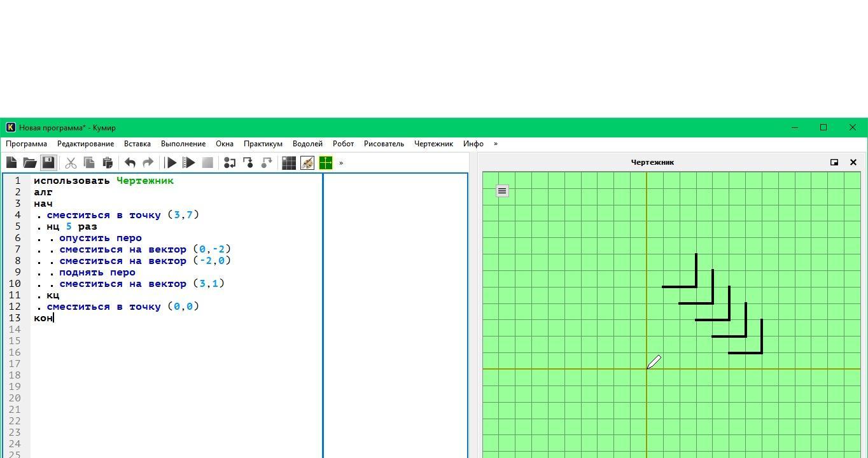Expand the toolbar overflow chevron
Image resolution: width=868 pixels, height=458 pixels.
coord(341,163)
